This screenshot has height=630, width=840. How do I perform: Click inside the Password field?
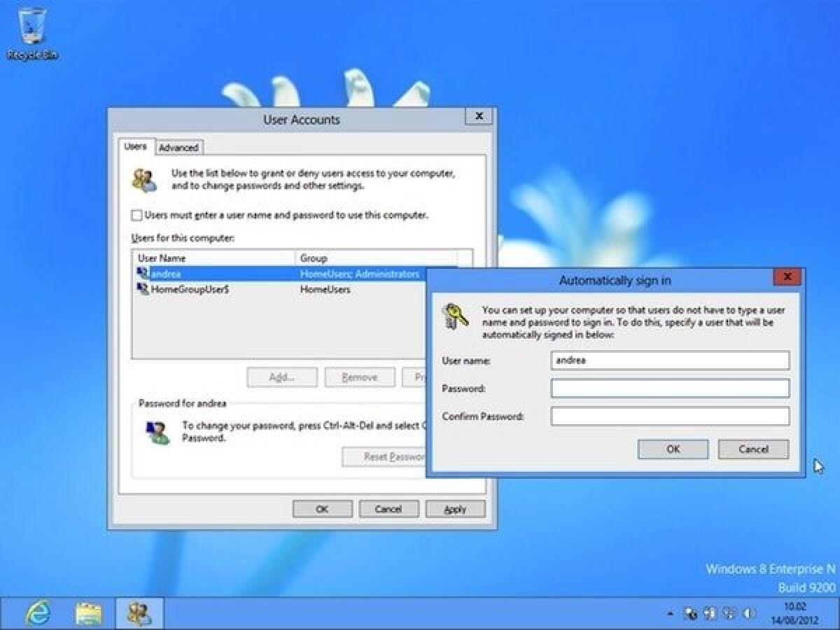point(669,388)
